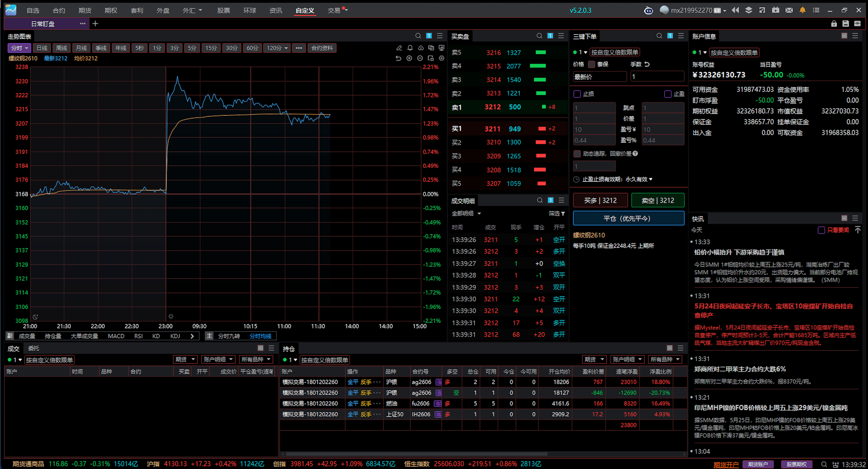
Task: Expand the 120分 period dropdown
Action: tap(277, 48)
